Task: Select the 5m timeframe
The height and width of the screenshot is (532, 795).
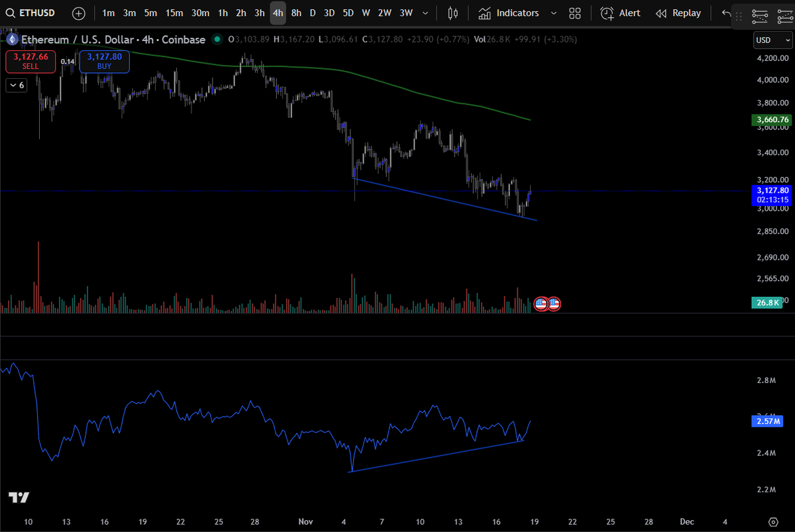Action: click(151, 13)
